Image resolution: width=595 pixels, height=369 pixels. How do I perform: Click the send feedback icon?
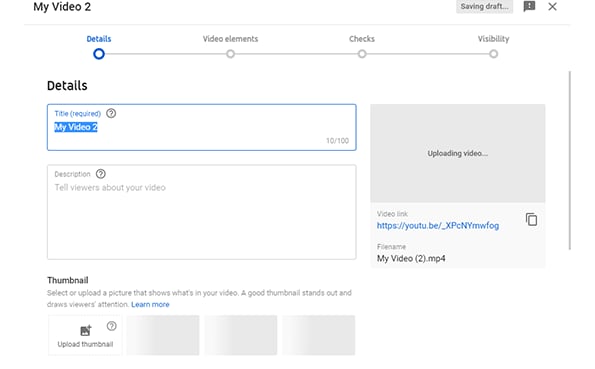coord(529,6)
